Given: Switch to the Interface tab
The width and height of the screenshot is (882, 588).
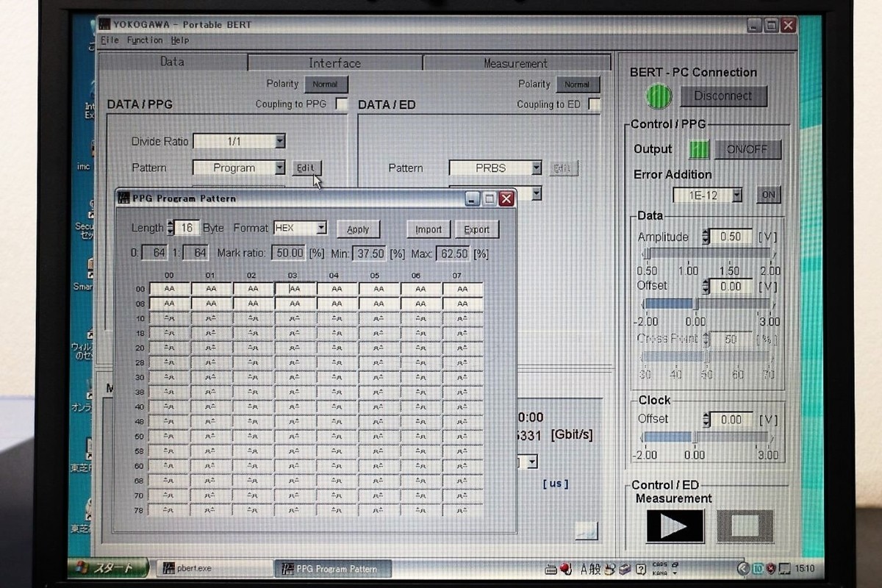Looking at the screenshot, I should tap(334, 63).
